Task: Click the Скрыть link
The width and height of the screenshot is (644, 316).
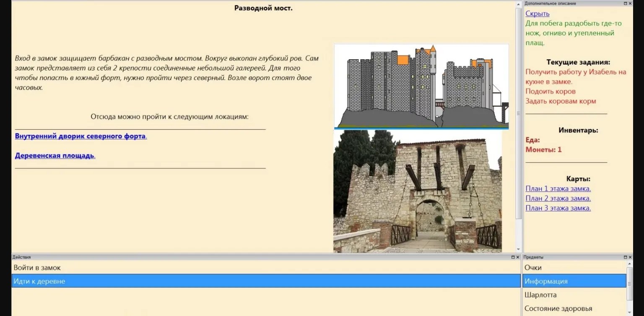Action: 537,14
